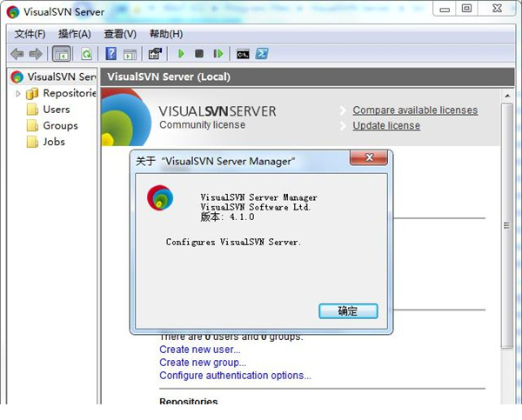Screen dimensions: 522x420
Task: Click the Update license link
Action: click(386, 125)
